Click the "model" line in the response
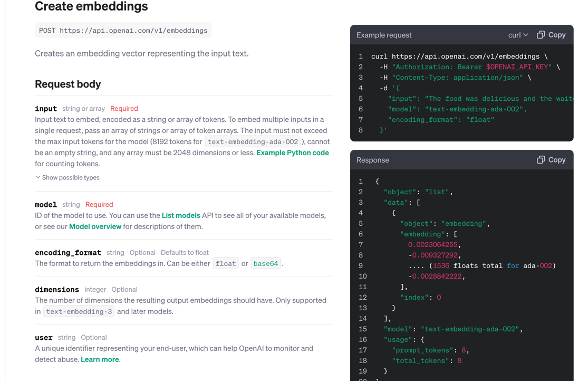This screenshot has height=381, width=588. click(453, 329)
